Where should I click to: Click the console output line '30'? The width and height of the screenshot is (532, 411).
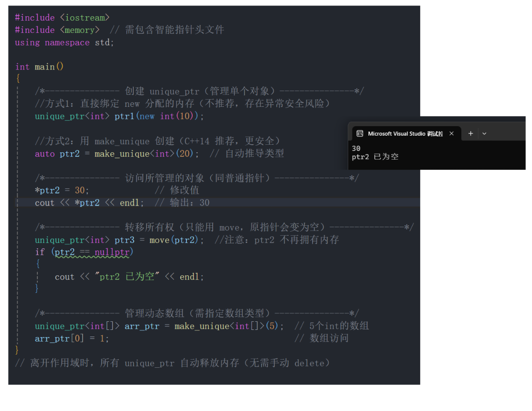click(x=356, y=148)
